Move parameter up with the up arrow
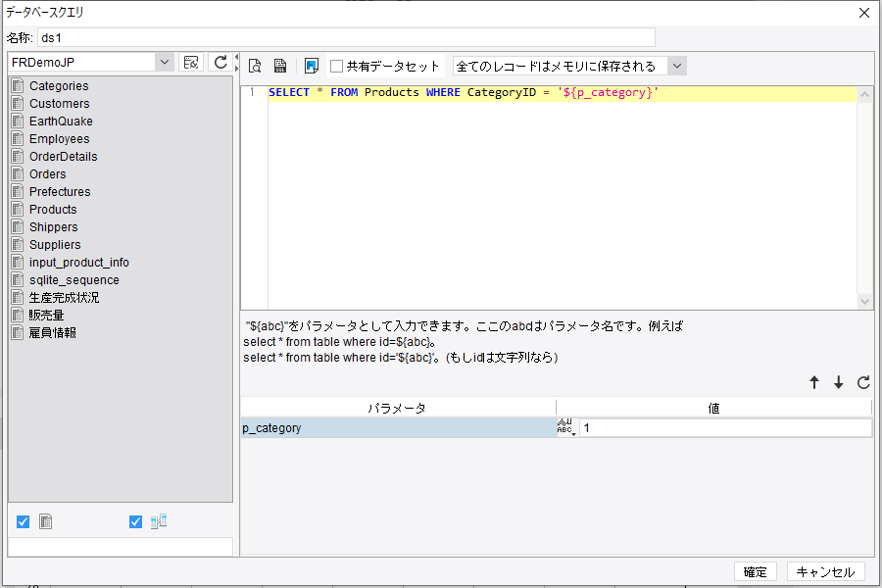This screenshot has width=882, height=588. pos(814,382)
